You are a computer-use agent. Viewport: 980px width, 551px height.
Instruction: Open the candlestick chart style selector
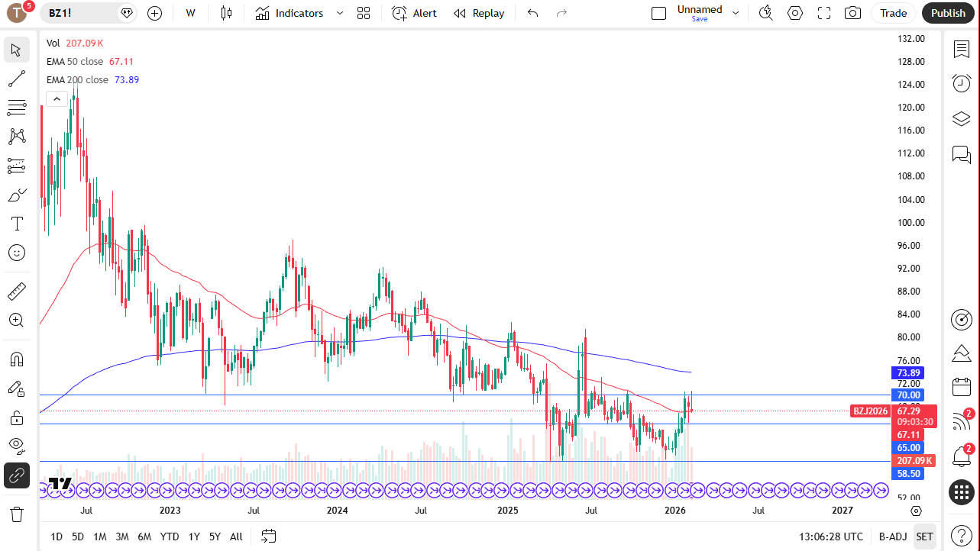(225, 13)
